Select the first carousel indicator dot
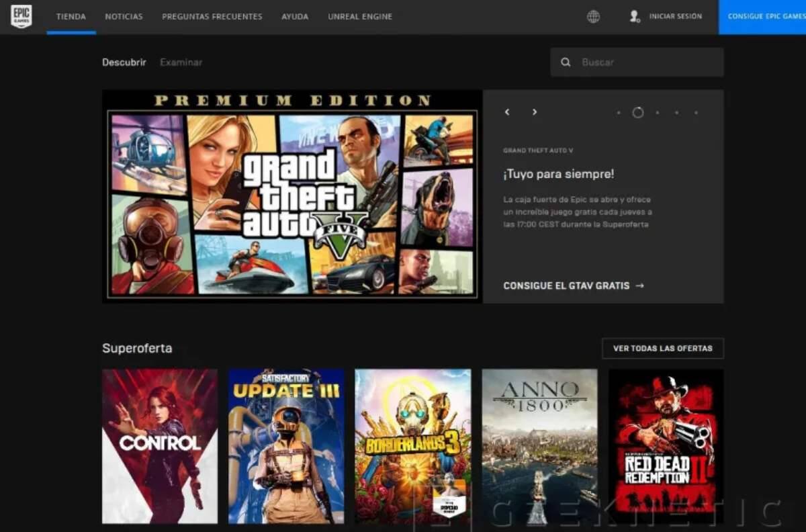 point(618,113)
